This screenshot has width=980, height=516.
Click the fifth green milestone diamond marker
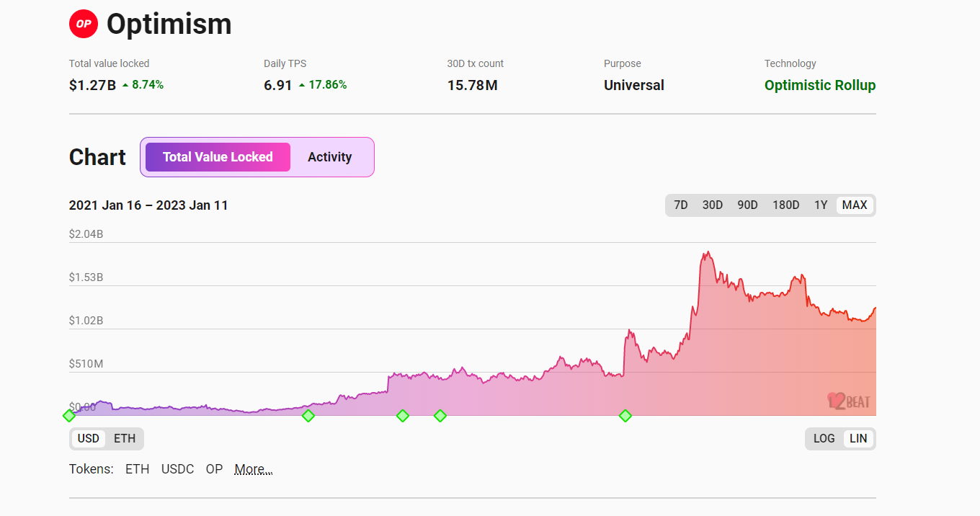point(625,416)
